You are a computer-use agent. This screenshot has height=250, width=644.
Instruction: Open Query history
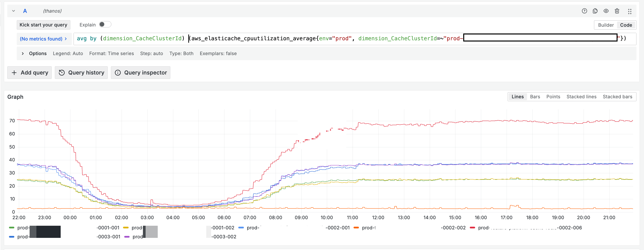(81, 73)
